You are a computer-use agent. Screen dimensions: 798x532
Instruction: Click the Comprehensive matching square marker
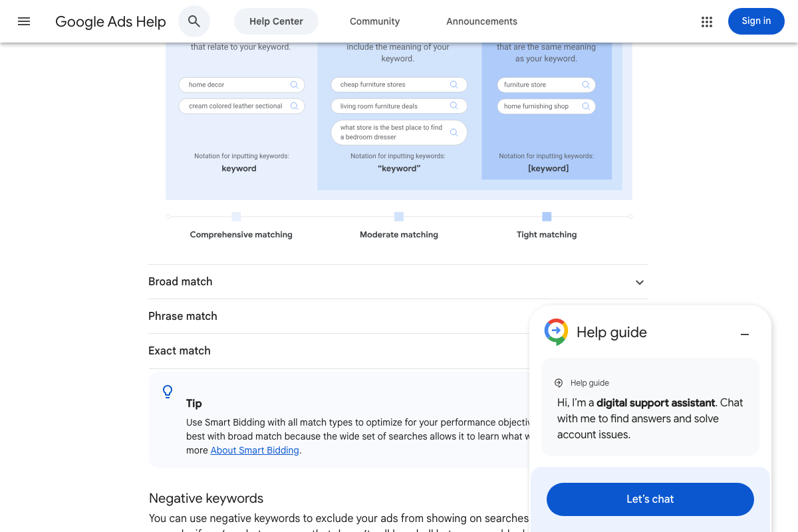(236, 217)
